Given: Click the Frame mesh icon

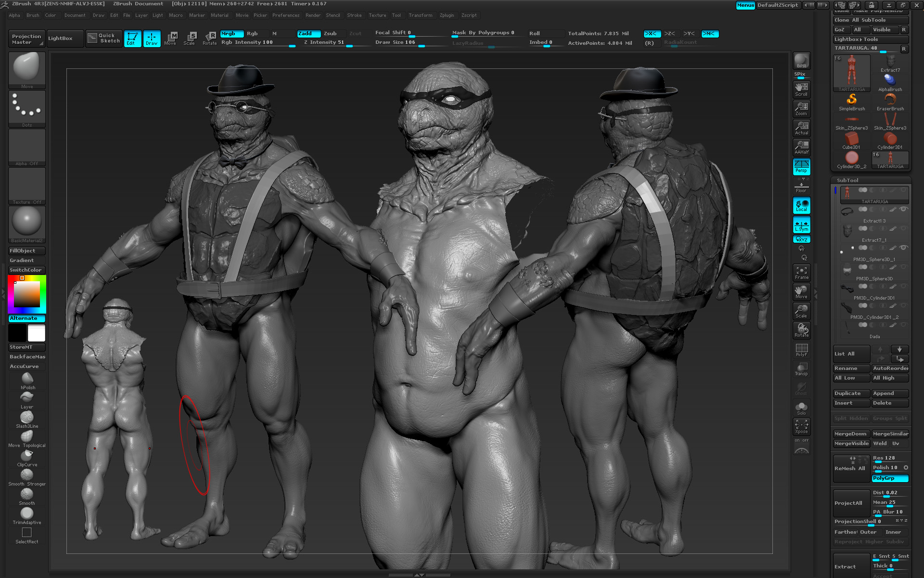Looking at the screenshot, I should click(801, 273).
